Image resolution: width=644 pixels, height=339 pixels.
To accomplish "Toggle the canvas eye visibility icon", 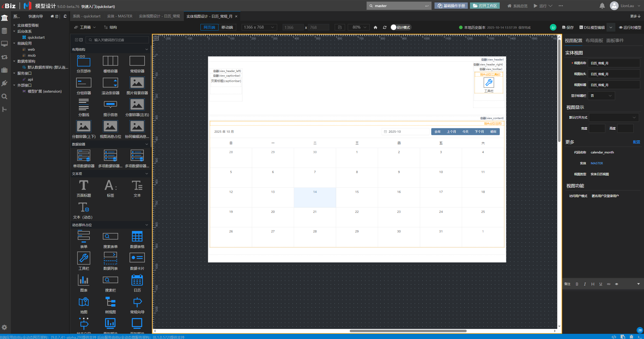I will [x=155, y=38].
